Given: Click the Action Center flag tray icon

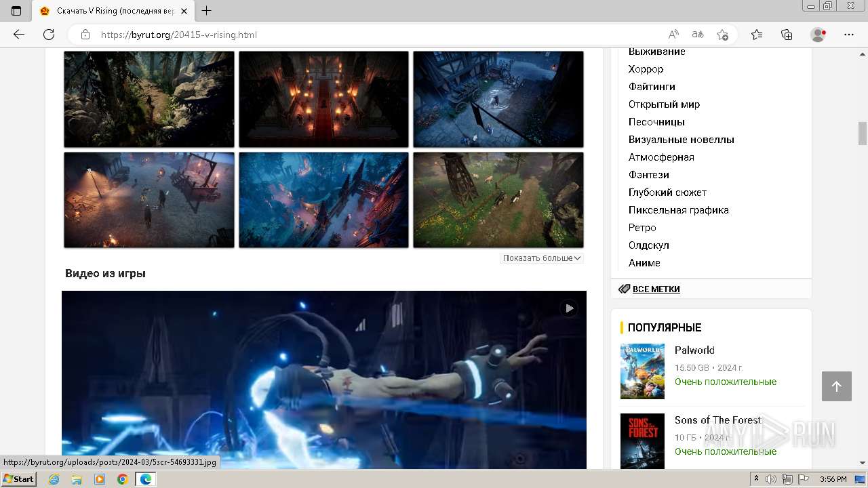Looking at the screenshot, I should click(802, 479).
